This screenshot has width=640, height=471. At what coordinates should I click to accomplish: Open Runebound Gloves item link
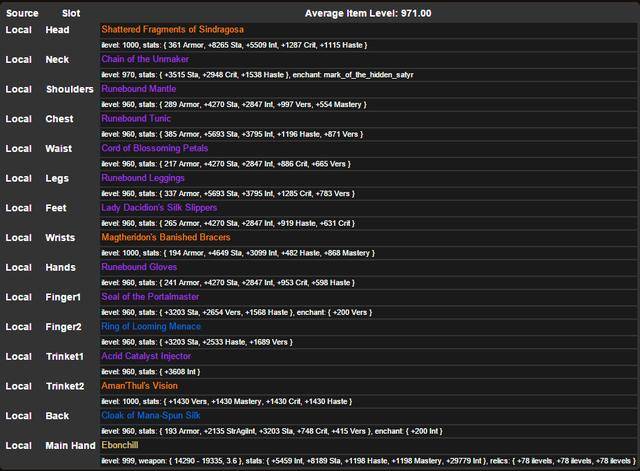tap(139, 267)
